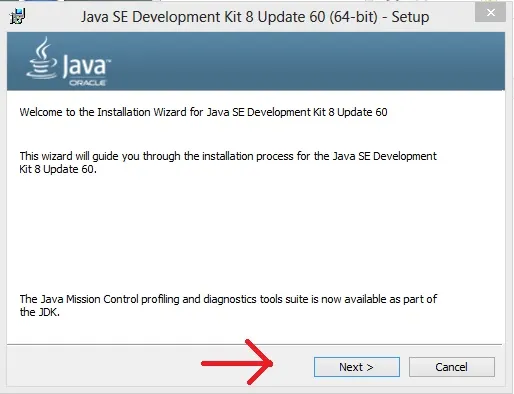Click the installer icon in title bar

[17, 16]
